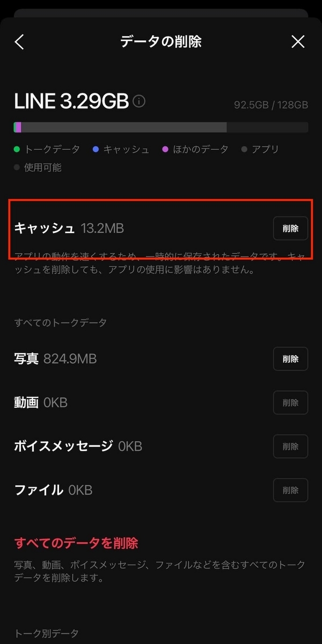Tap the gray アプリ legend dot

[244, 149]
